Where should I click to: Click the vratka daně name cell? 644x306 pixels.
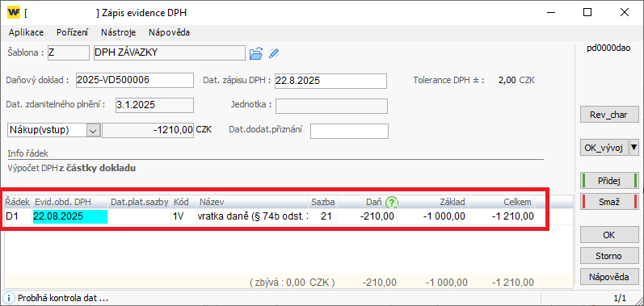(x=252, y=216)
